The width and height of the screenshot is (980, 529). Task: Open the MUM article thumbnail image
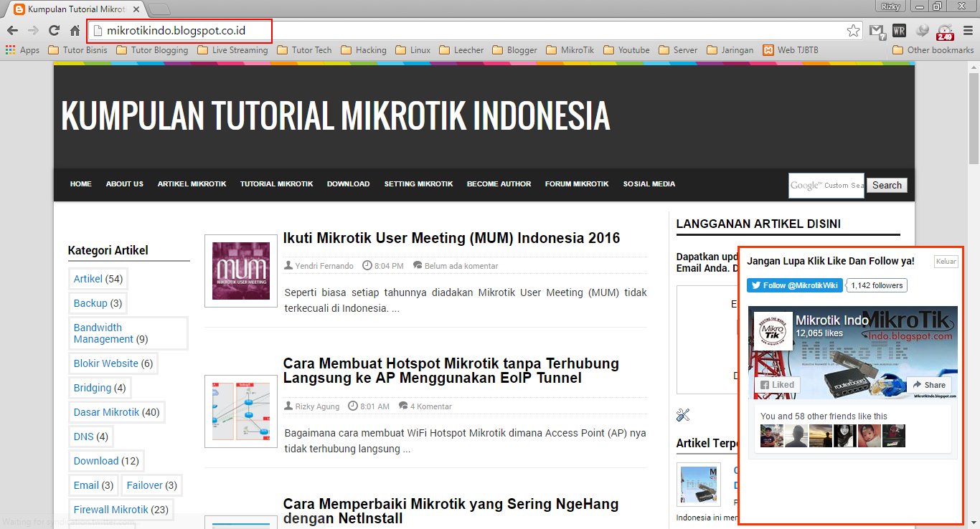click(241, 271)
